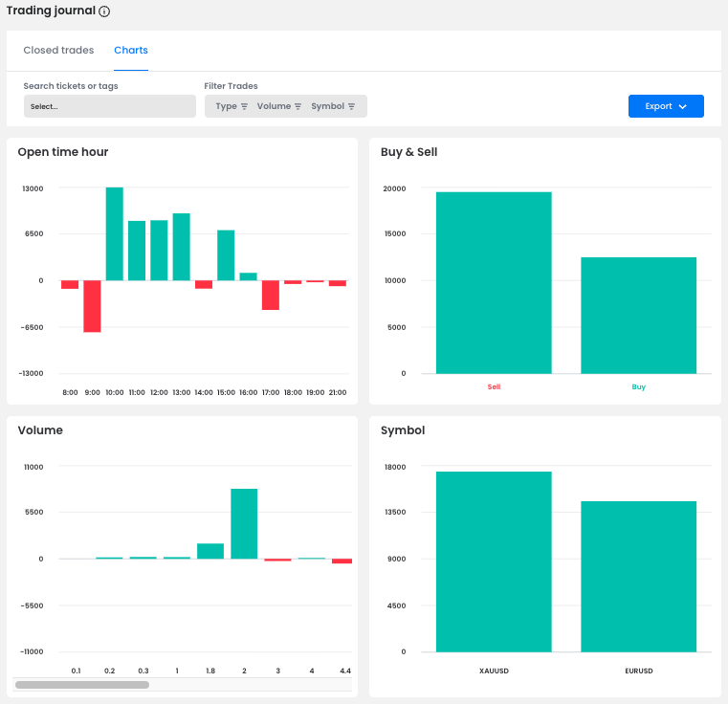The image size is (728, 704).
Task: Click the Volume filter icon
Action: coord(298,107)
